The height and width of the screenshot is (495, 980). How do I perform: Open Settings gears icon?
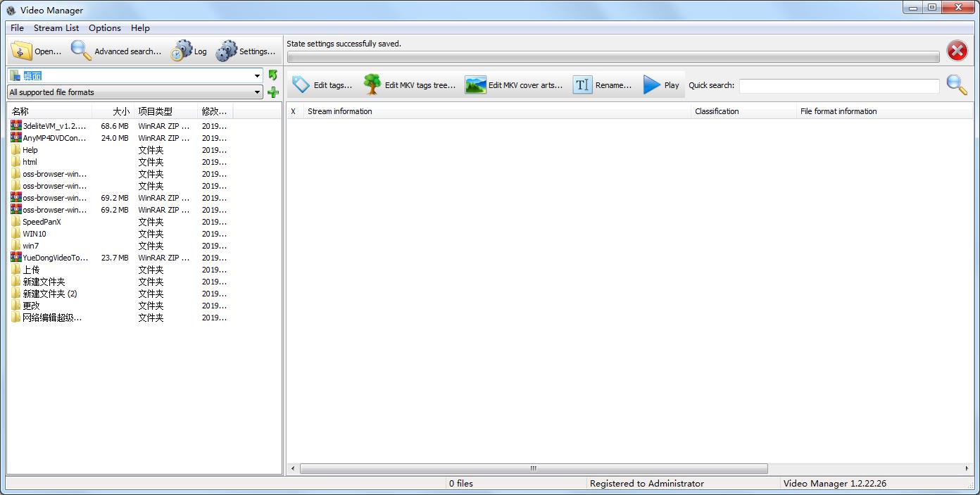(x=227, y=51)
